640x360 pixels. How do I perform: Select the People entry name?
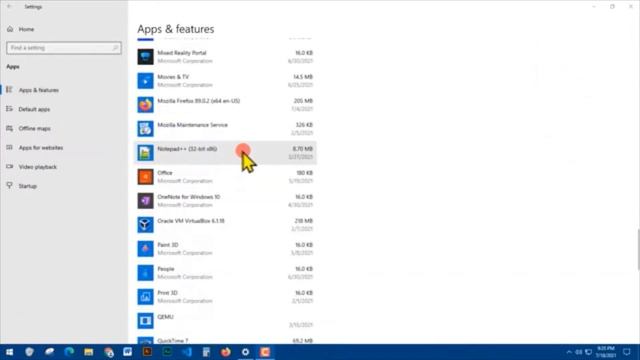pos(166,269)
